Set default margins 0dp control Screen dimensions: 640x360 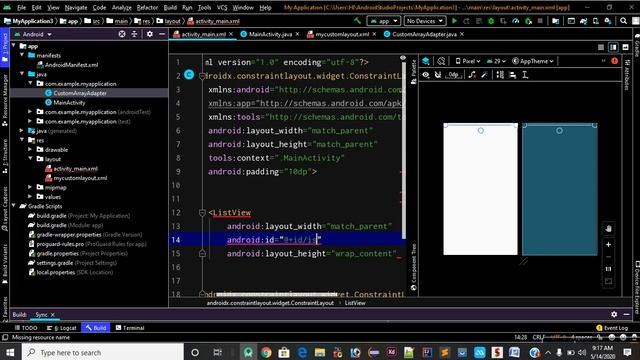(x=454, y=75)
